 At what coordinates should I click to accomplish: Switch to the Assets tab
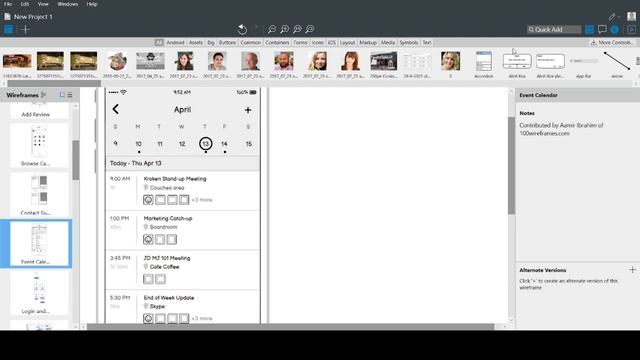[196, 42]
